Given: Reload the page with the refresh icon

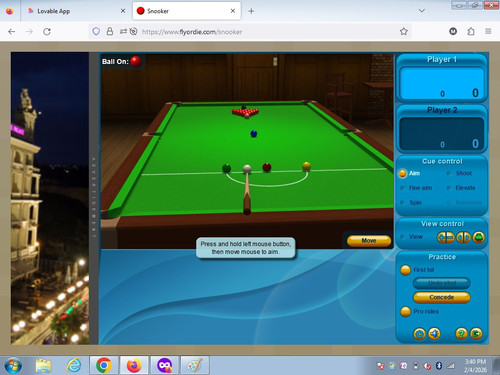Looking at the screenshot, I should point(47,32).
